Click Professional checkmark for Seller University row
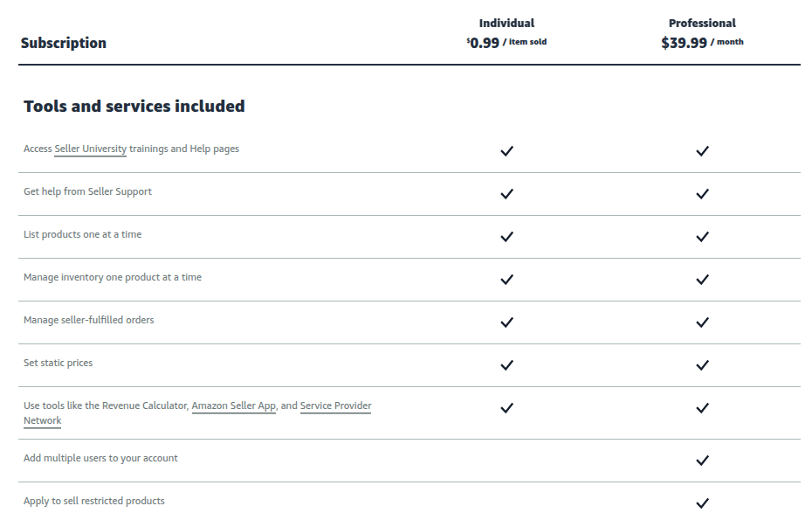Screen dimensions: 812x513 pyautogui.click(x=702, y=151)
